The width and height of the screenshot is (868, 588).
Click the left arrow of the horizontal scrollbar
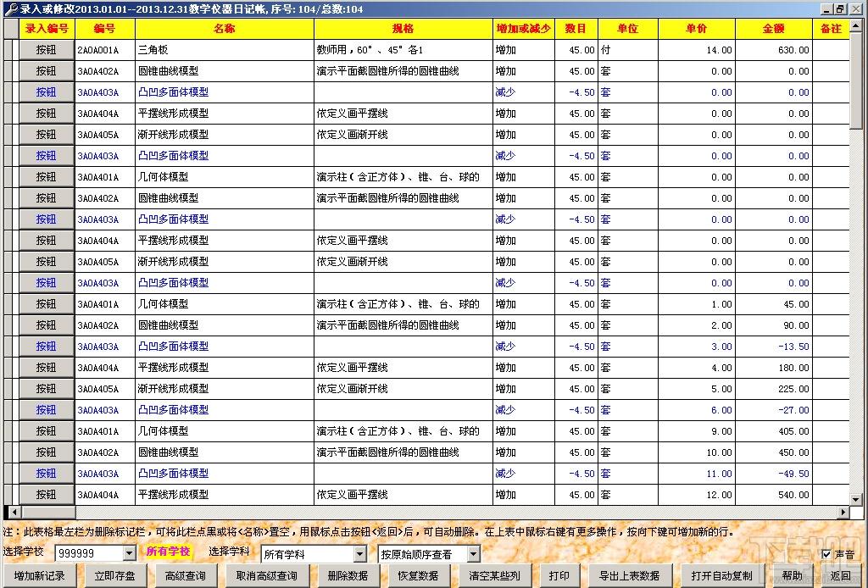14,512
